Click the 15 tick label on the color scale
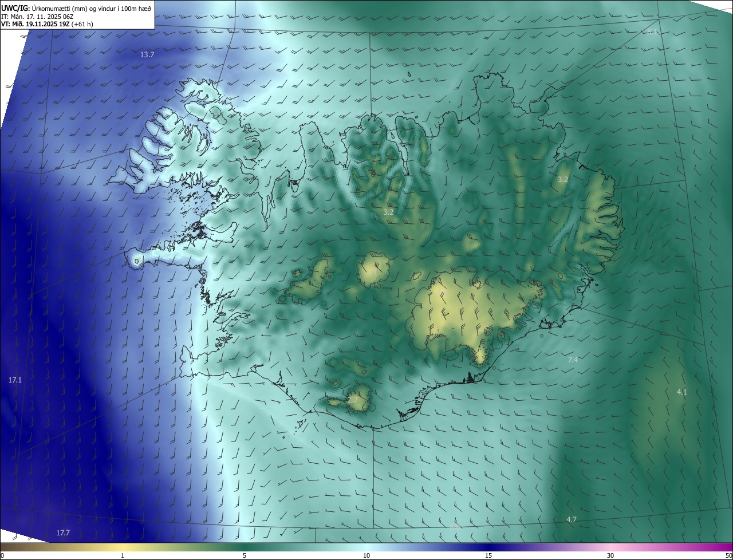Screen dimensions: 733x560 [488, 555]
